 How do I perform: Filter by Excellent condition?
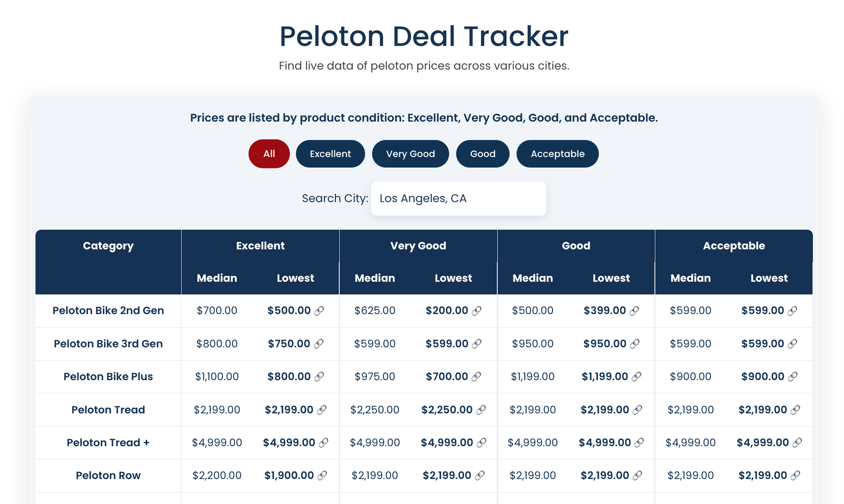click(x=330, y=154)
